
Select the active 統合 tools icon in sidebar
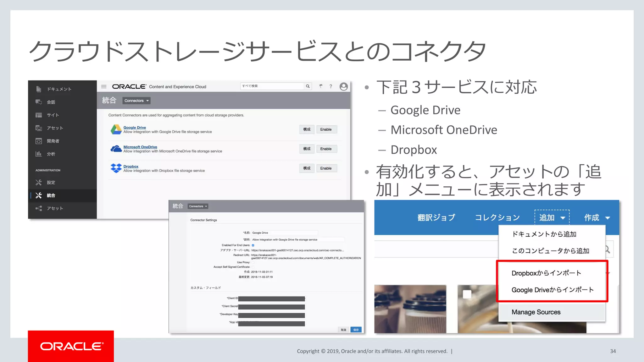(x=38, y=195)
